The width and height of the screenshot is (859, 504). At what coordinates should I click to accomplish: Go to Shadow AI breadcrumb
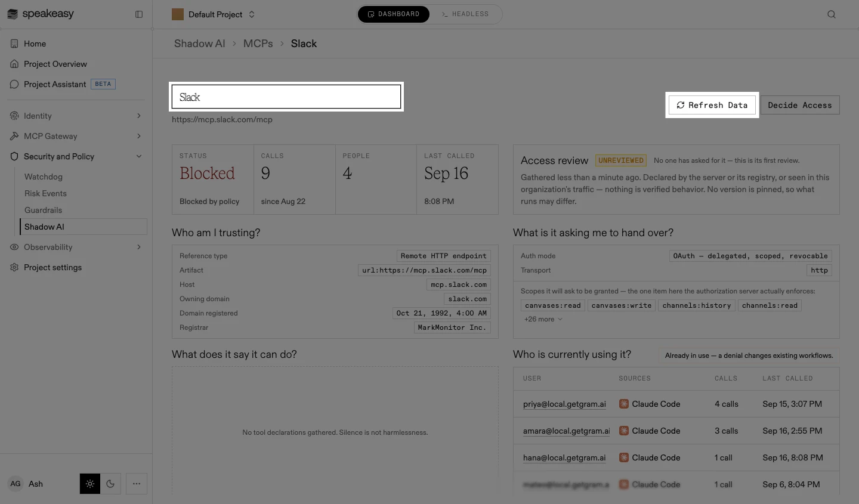coord(200,44)
